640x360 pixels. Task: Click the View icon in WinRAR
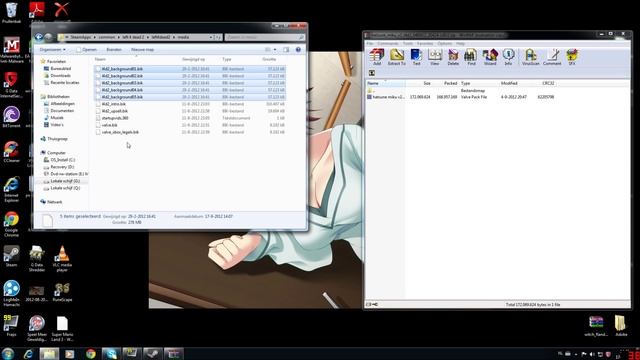point(435,57)
